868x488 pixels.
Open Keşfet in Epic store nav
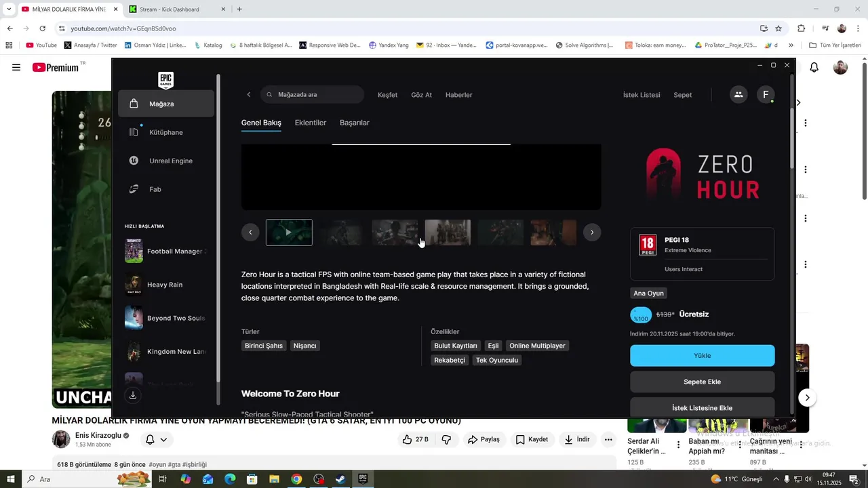pyautogui.click(x=387, y=95)
